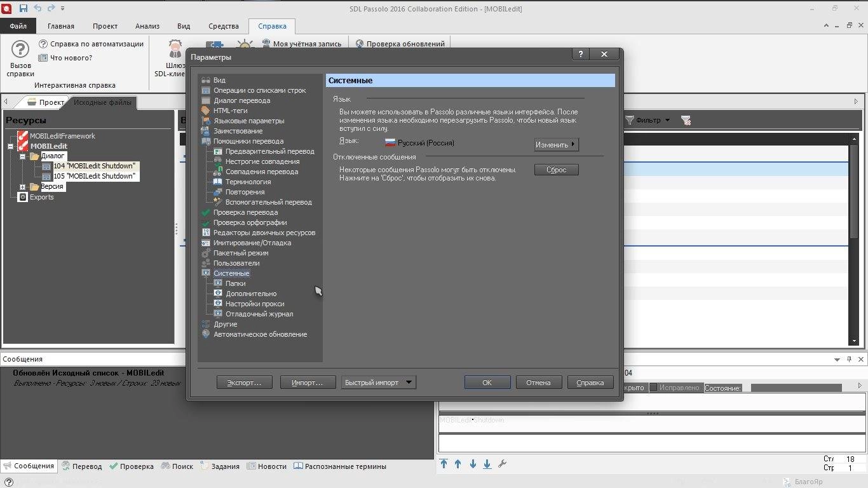Image resolution: width=868 pixels, height=488 pixels.
Task: Open the quick access toolbar customize dropdown
Action: pos(62,8)
